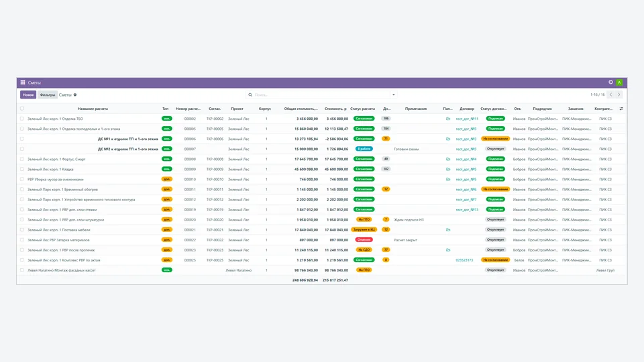Select checkbox for Левел Нагатино row
Image resolution: width=644 pixels, height=362 pixels.
22,270
